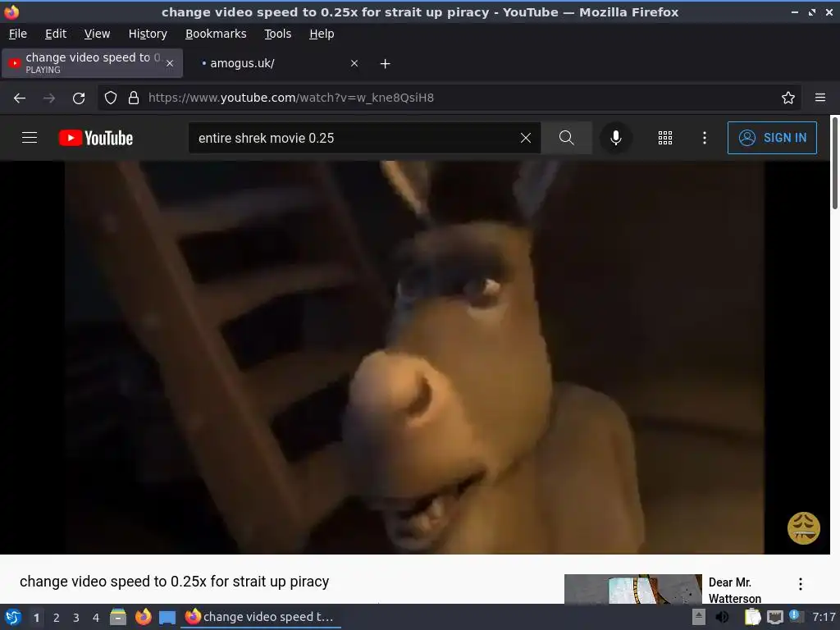Click the video title below the player
This screenshot has width=840, height=630.
174,582
